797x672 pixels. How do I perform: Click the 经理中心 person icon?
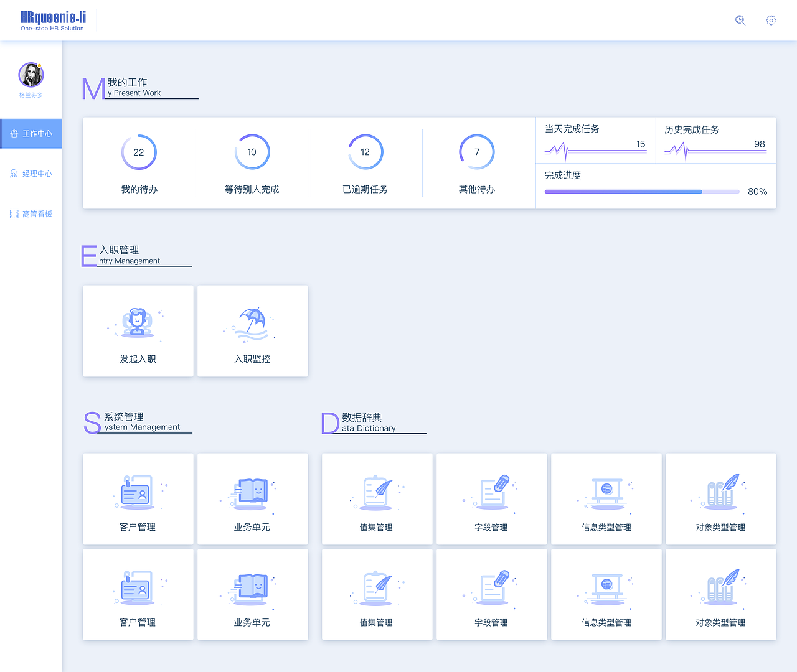coord(14,174)
